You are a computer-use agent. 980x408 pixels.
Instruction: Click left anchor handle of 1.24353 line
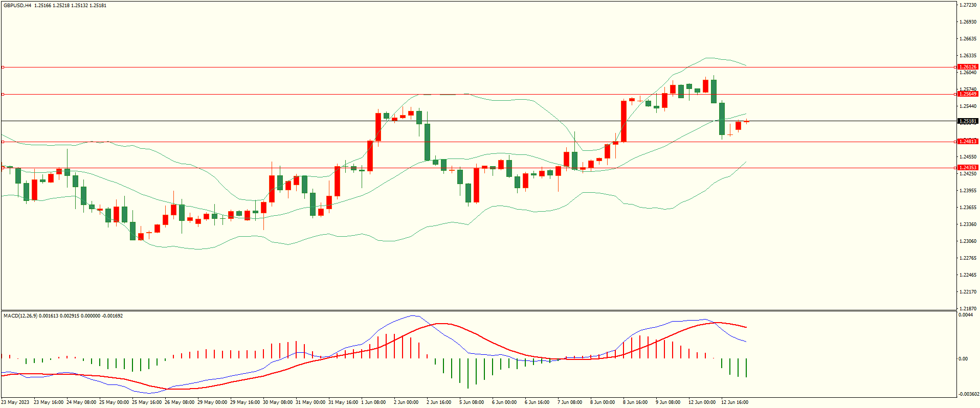coord(3,168)
